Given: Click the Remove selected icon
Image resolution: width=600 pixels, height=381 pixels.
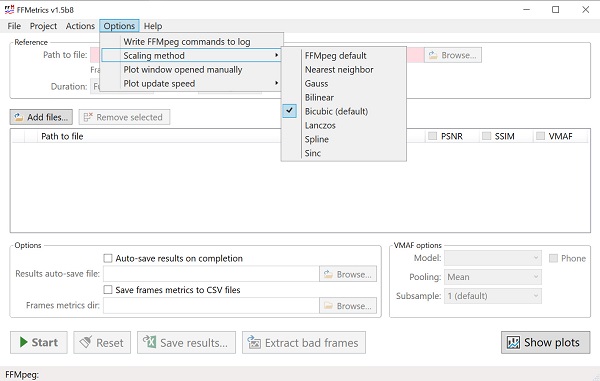Looking at the screenshot, I should click(x=88, y=117).
